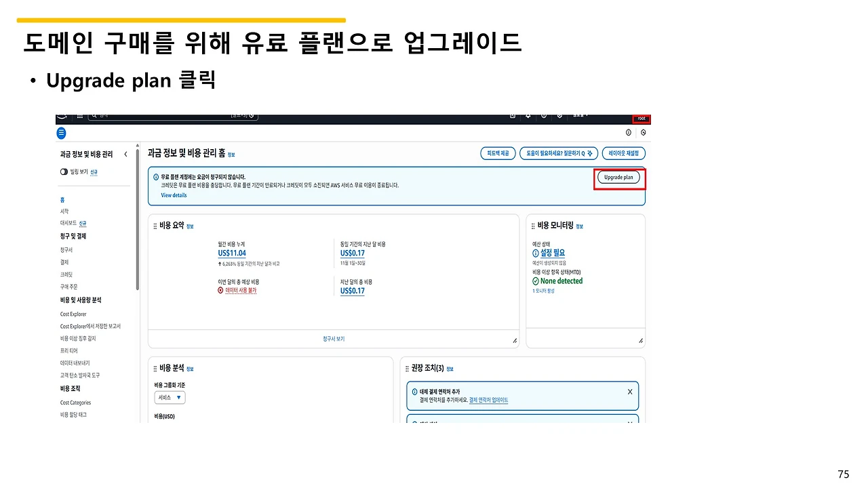The width and height of the screenshot is (868, 488).
Task: Click the help question-mark icon
Action: [x=545, y=116]
